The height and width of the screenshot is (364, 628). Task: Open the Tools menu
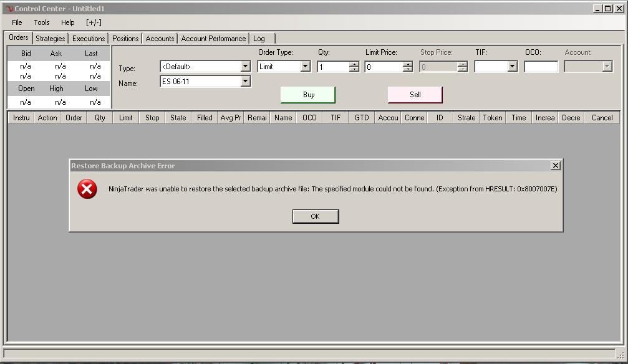42,22
